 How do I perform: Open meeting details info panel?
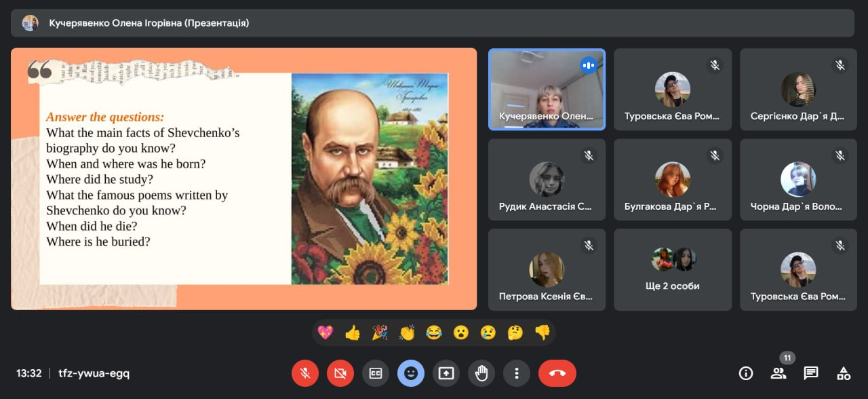pyautogui.click(x=746, y=373)
